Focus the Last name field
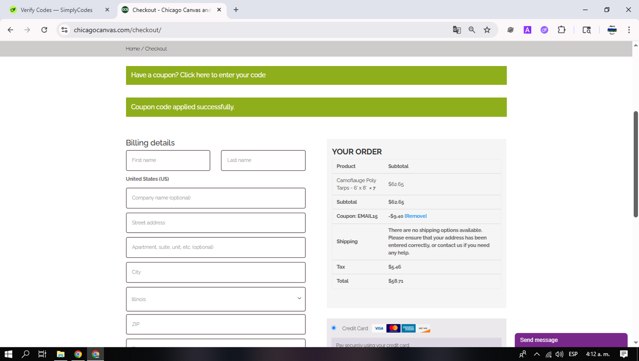The width and height of the screenshot is (639, 361). point(263,160)
